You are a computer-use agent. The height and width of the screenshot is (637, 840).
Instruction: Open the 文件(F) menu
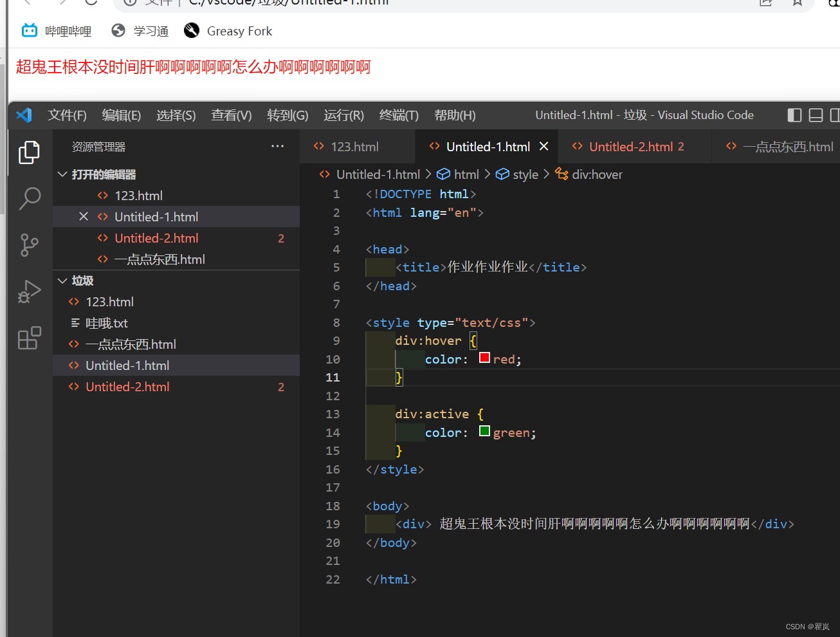[67, 115]
